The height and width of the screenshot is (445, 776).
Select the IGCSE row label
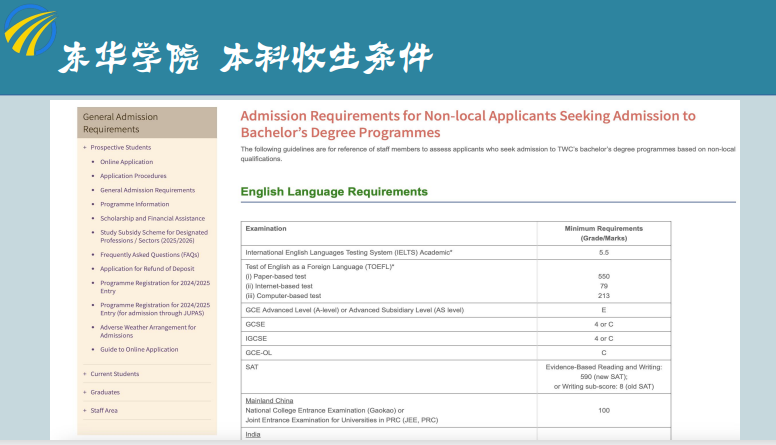pyautogui.click(x=256, y=339)
